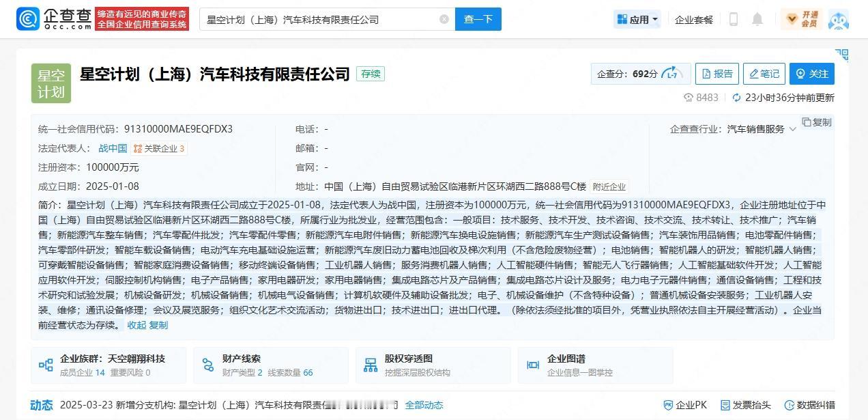Click the 全部动态 link
Image resolution: width=868 pixels, height=420 pixels.
424,405
